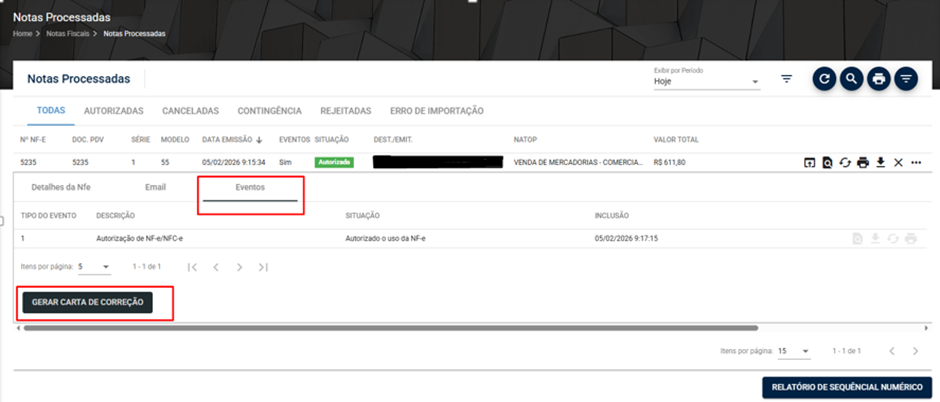Viewport: 940px width, 402px height.
Task: Click the round printer button in header
Action: pyautogui.click(x=879, y=79)
